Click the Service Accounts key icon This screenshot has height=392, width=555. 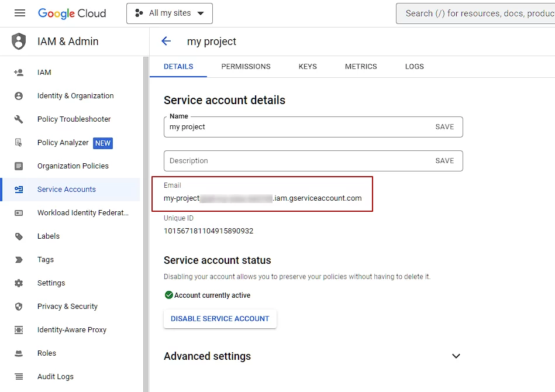point(19,189)
